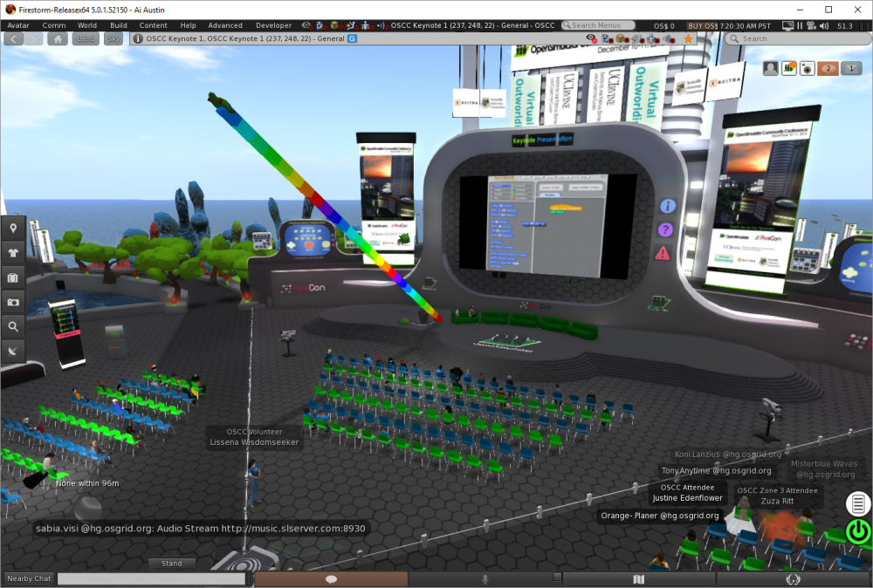Open the Destinations pin in the left toolbar
The image size is (873, 588).
pos(13,229)
